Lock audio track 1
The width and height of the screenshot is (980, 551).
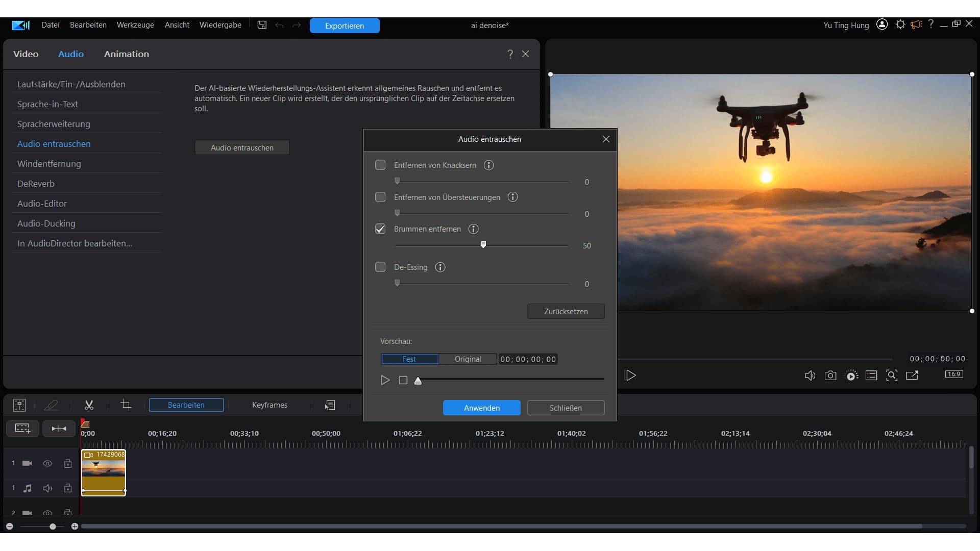(67, 488)
